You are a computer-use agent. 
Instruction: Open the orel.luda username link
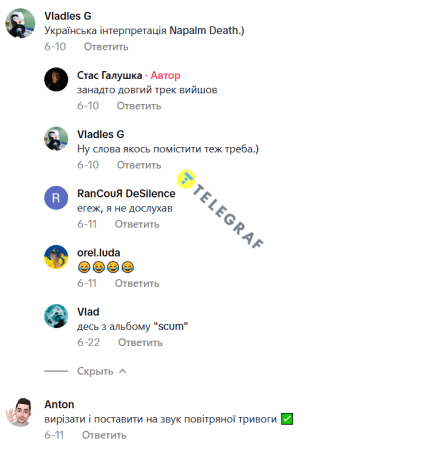99,253
